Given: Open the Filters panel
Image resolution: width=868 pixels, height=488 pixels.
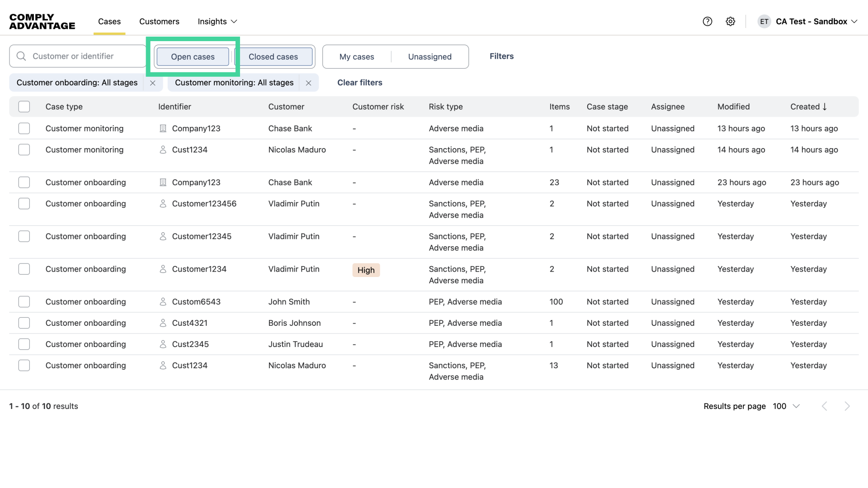Looking at the screenshot, I should click(x=501, y=56).
